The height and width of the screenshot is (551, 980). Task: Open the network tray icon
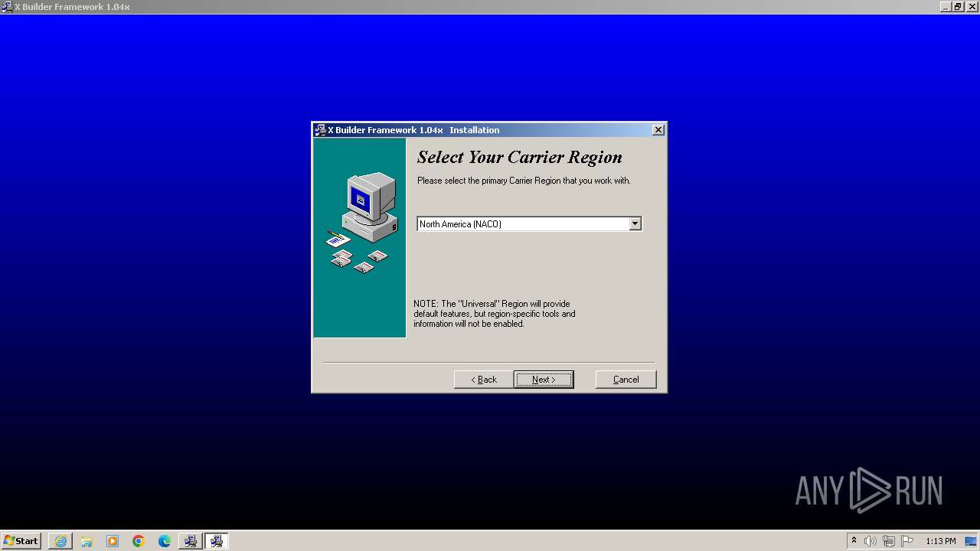click(889, 541)
